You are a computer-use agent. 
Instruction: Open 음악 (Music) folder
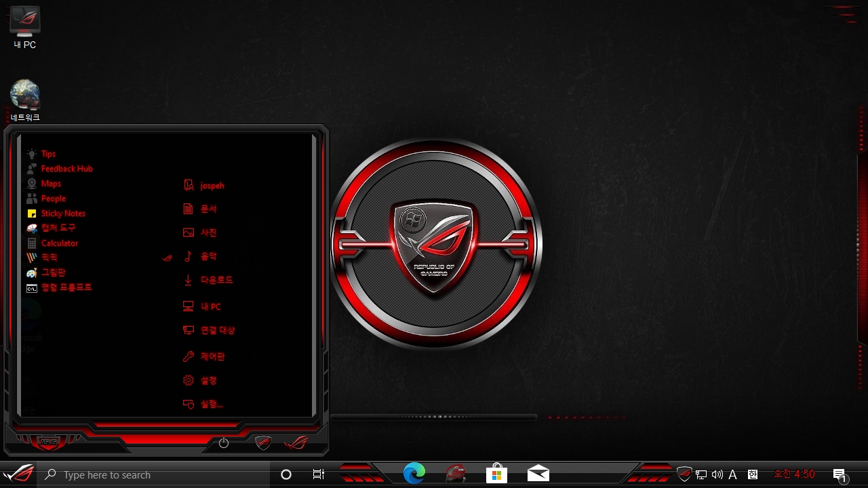click(x=200, y=256)
